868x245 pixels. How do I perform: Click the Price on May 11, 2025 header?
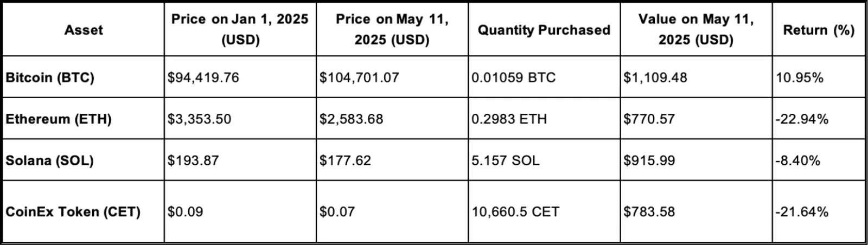tap(392, 30)
